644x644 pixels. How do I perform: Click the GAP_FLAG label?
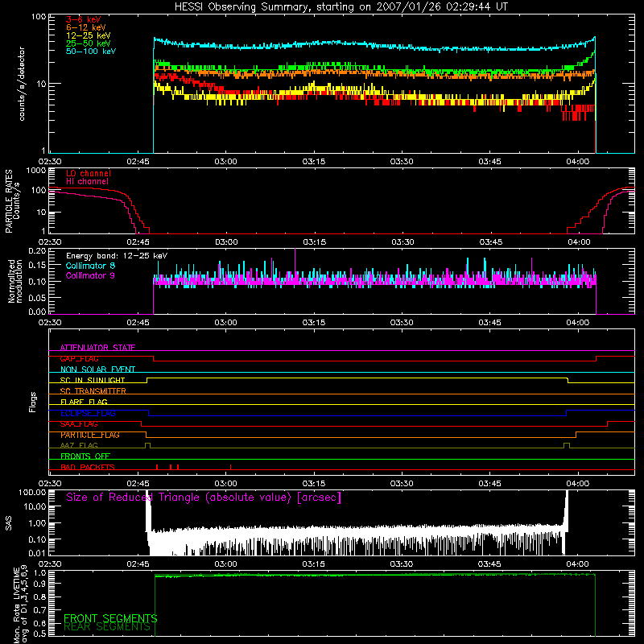(x=79, y=358)
